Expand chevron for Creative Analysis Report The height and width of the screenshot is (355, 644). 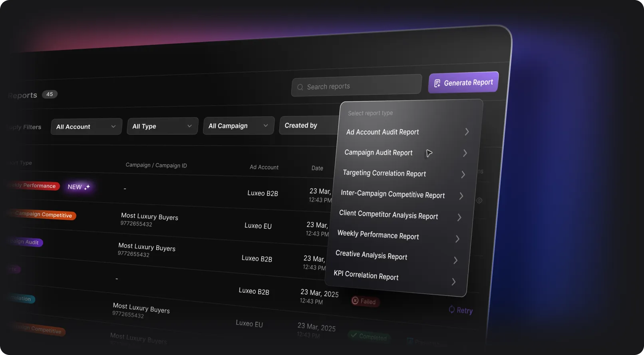[455, 261]
